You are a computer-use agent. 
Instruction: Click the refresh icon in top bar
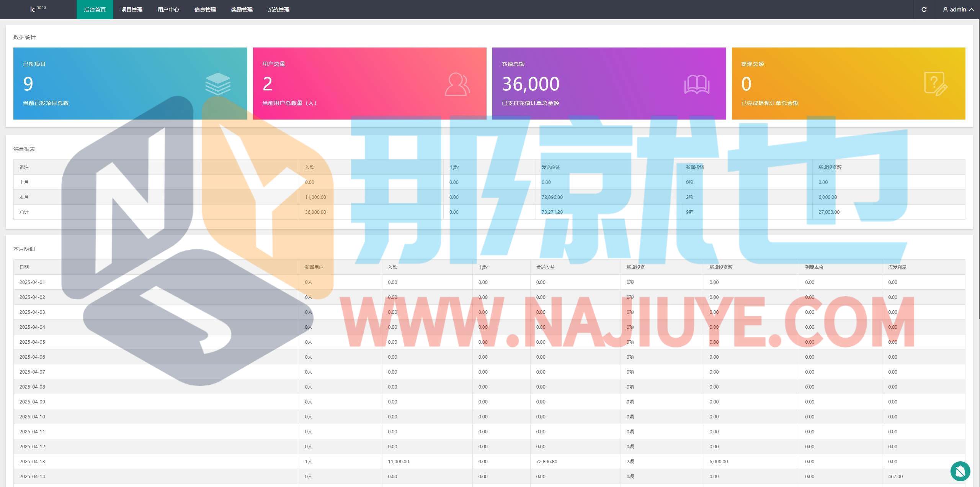click(x=924, y=10)
